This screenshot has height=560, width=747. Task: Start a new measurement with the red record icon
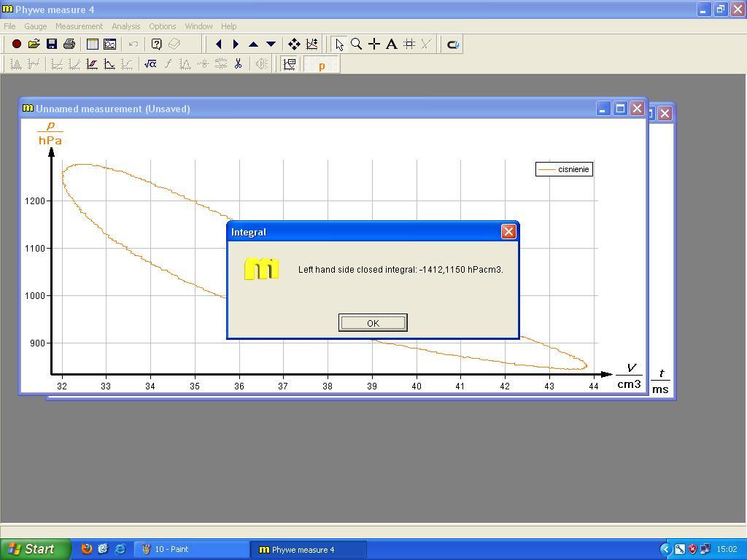[x=17, y=44]
